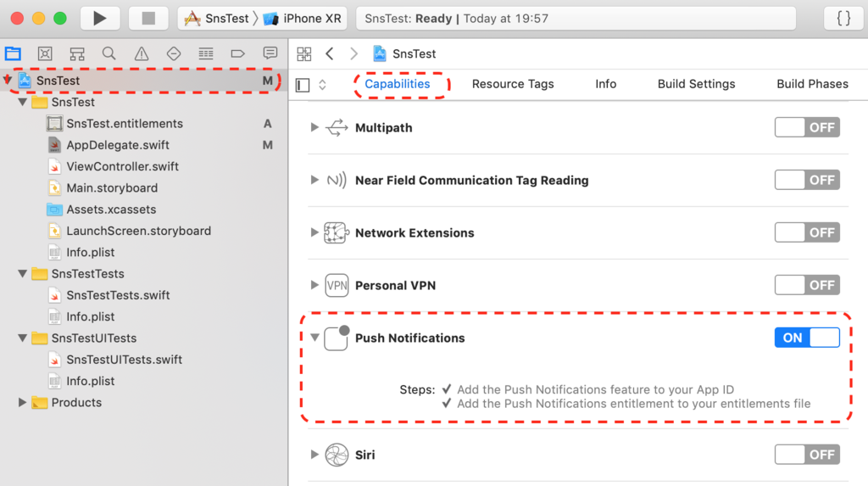This screenshot has width=868, height=486.
Task: Select the SnsTest project in navigator
Action: coord(144,81)
